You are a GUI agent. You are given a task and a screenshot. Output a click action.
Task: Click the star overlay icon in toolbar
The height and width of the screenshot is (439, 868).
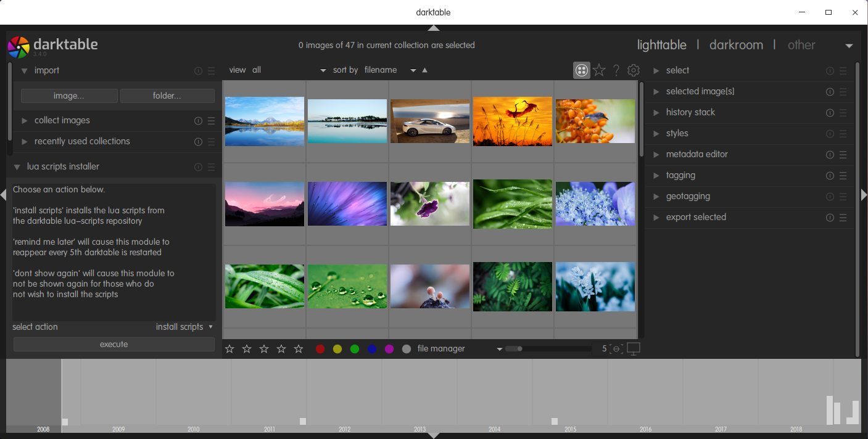tap(599, 70)
